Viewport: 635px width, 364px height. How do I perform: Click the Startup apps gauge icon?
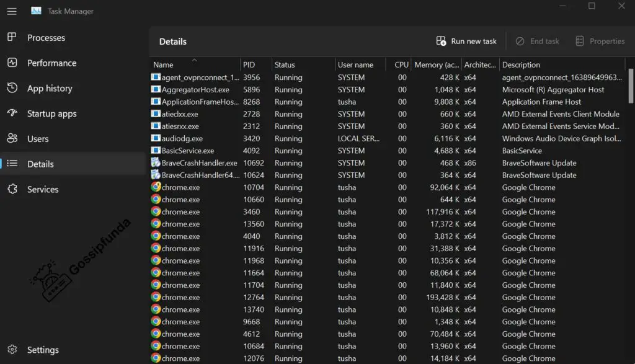pyautogui.click(x=12, y=113)
